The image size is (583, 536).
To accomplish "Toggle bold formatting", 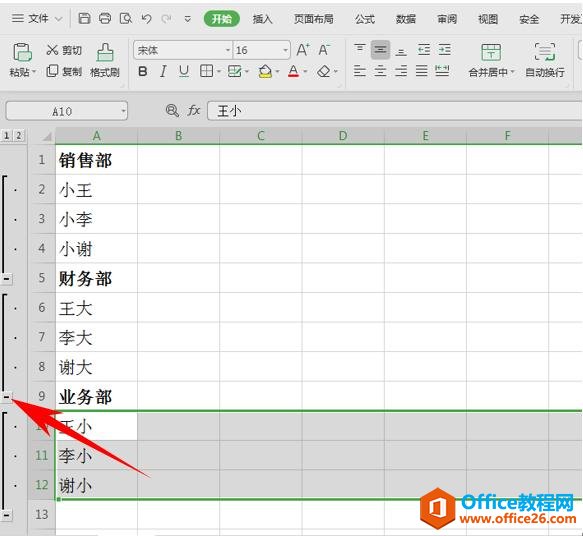I will [142, 71].
